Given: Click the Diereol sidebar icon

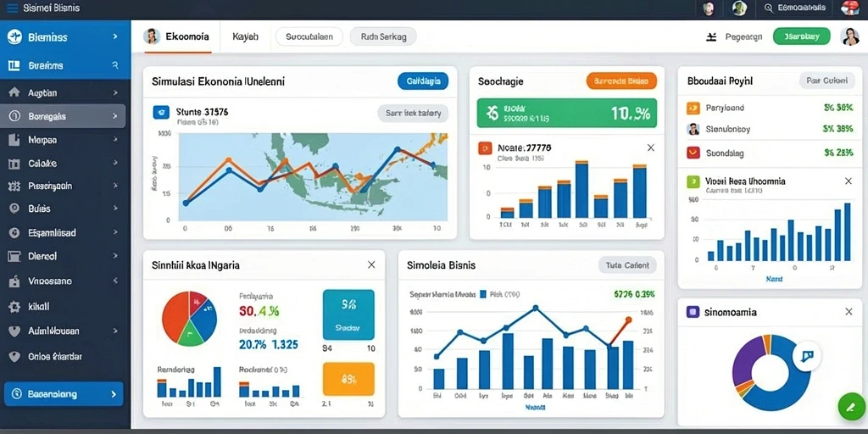Looking at the screenshot, I should pos(14,256).
